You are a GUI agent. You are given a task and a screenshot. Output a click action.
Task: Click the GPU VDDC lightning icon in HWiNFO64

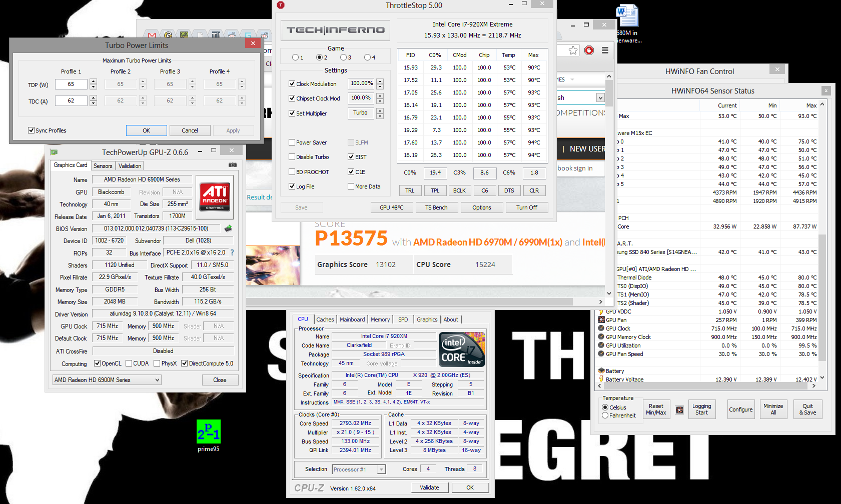coord(601,311)
